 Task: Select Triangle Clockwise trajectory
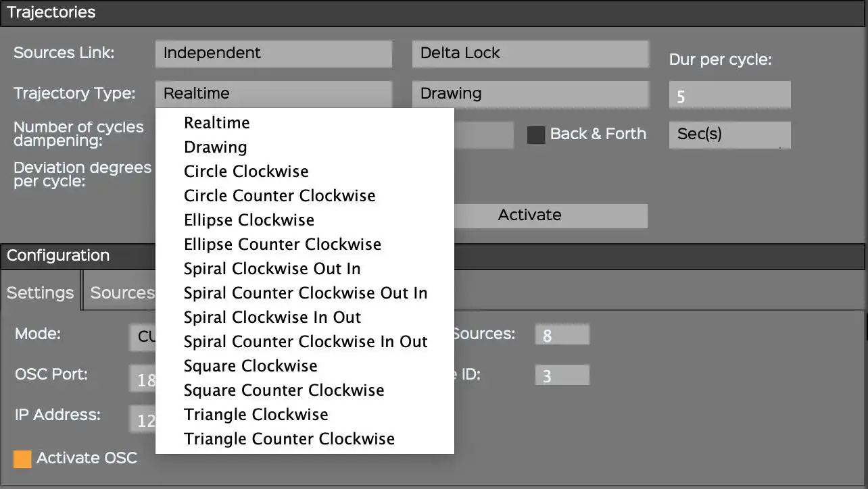(x=256, y=415)
